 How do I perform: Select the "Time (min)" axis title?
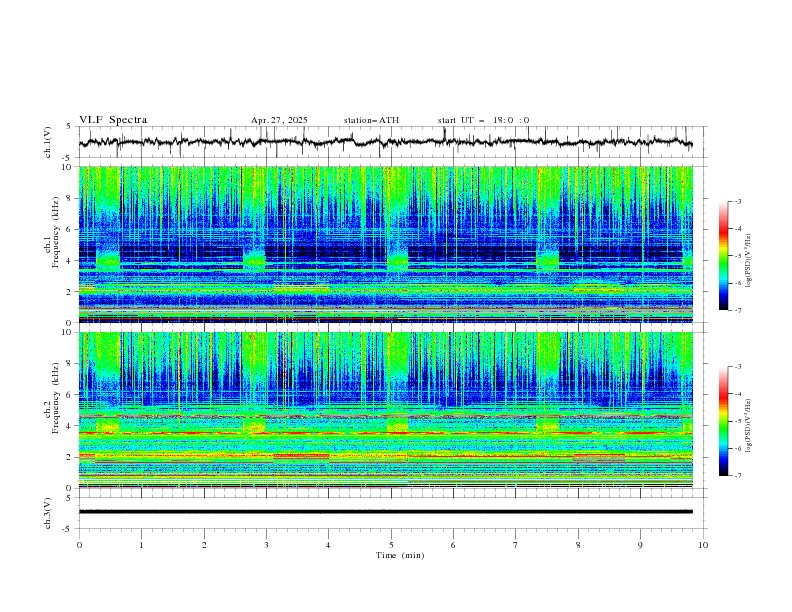coord(400,555)
